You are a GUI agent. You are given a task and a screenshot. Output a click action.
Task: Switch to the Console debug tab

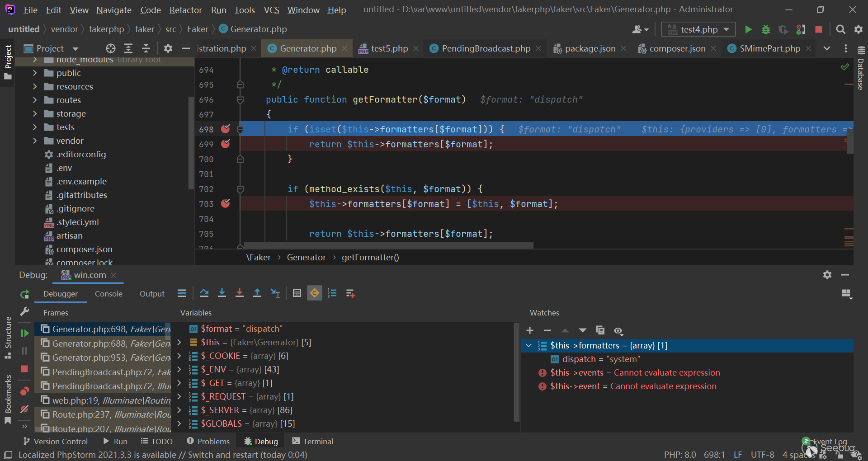(108, 294)
